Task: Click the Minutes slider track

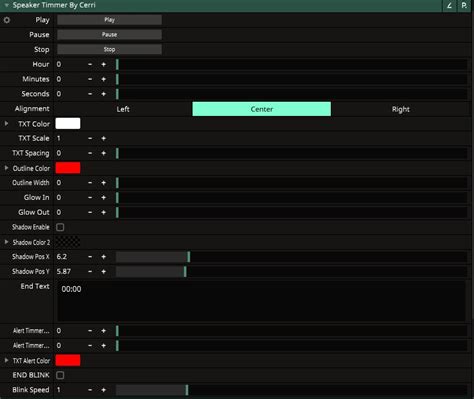Action: (x=292, y=79)
